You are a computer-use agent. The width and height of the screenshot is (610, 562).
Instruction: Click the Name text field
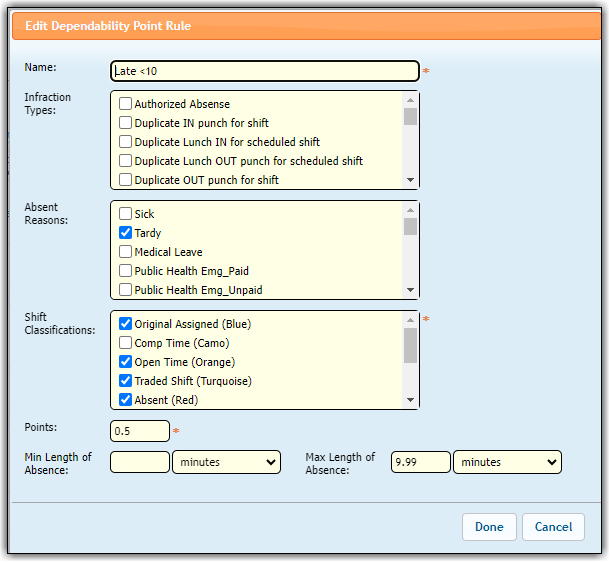click(264, 71)
